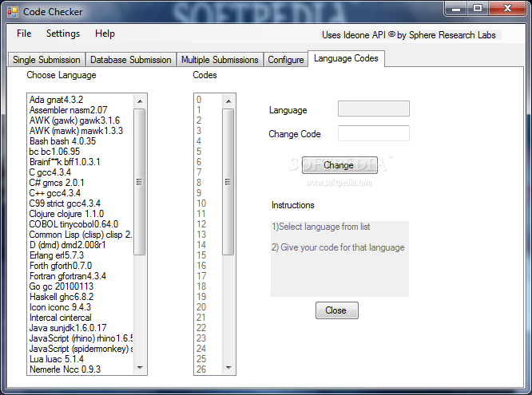Select Haskell ghc6.8.2 entry
This screenshot has width=532, height=395.
pos(81,297)
